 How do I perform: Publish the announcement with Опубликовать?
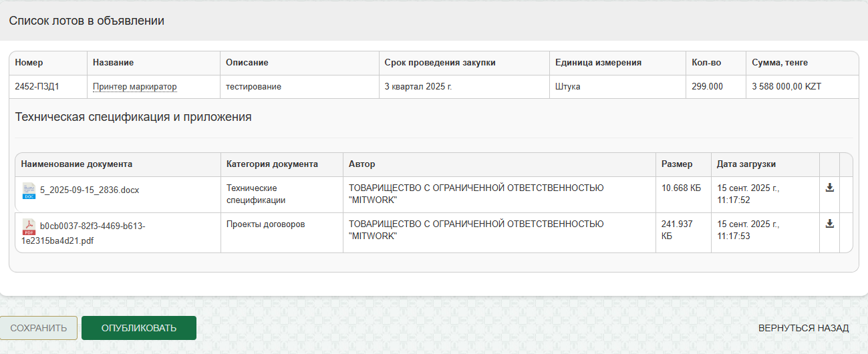click(139, 328)
